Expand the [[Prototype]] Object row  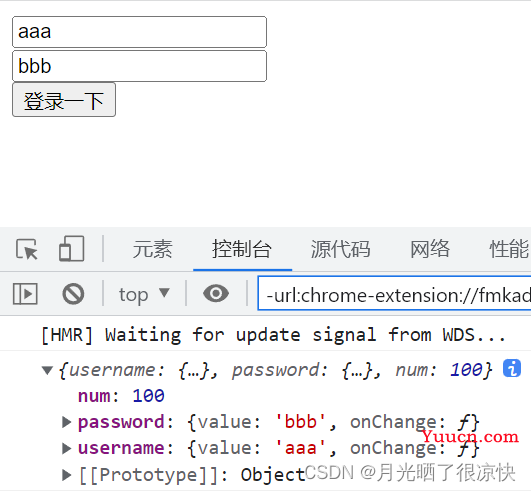[67, 475]
